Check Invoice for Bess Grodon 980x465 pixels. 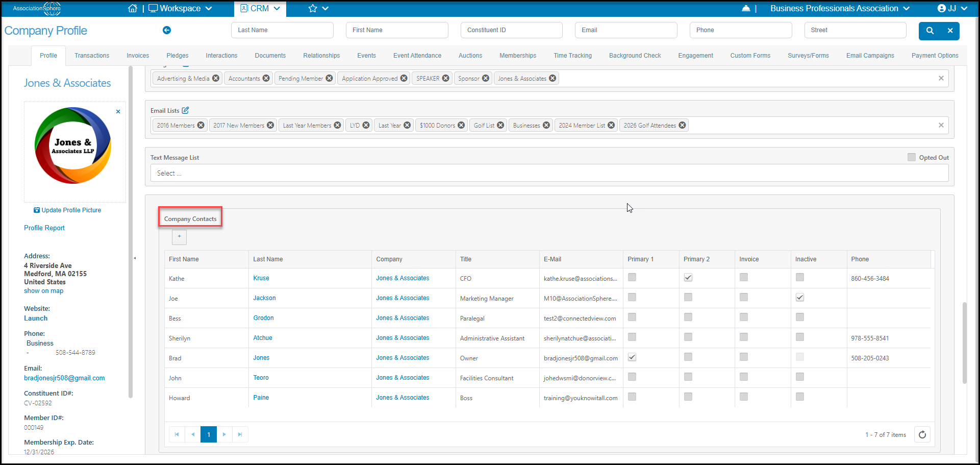coord(743,317)
